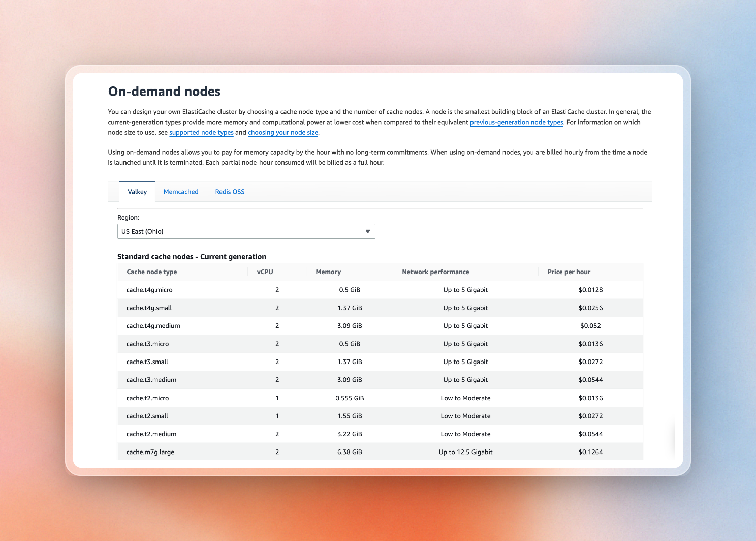Select the cache.m7g.large node name
The height and width of the screenshot is (541, 756).
tap(150, 452)
